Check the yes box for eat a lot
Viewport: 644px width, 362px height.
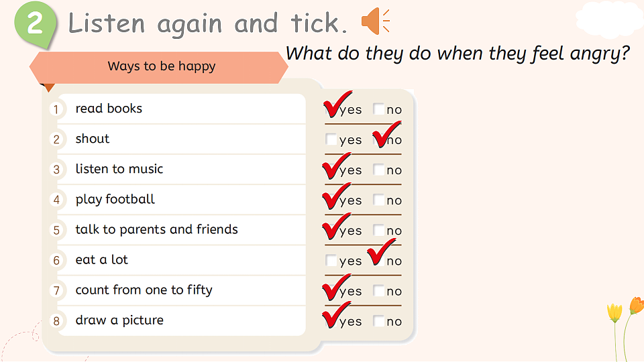point(331,260)
